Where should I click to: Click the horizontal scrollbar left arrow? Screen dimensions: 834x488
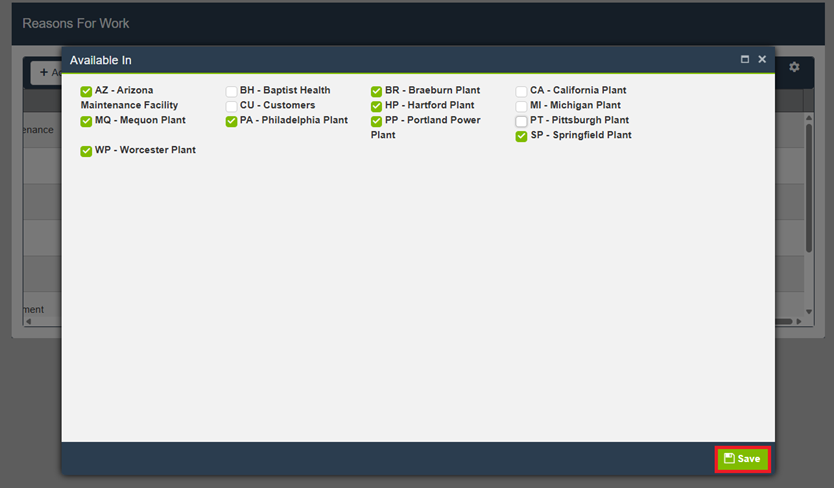(x=28, y=321)
